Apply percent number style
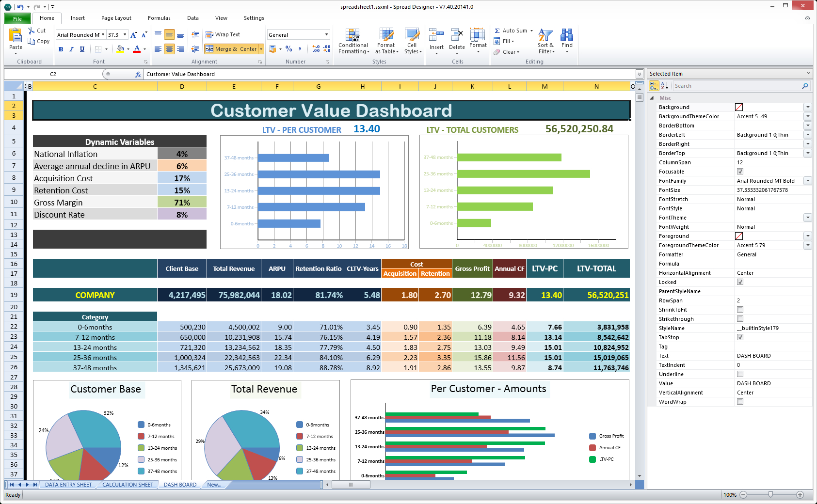The image size is (817, 504). point(289,49)
